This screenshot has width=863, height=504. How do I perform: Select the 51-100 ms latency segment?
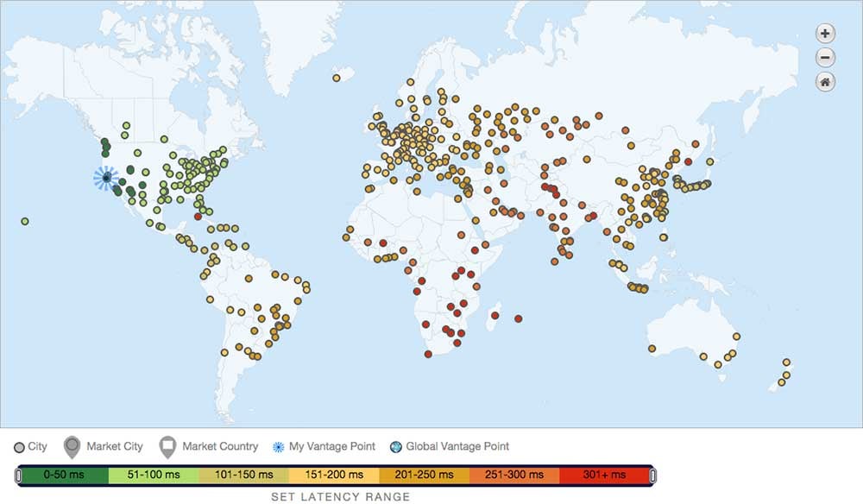[154, 475]
